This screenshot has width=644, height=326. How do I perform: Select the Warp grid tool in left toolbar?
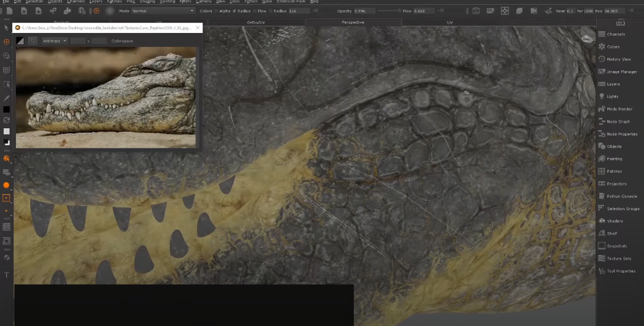pos(6,70)
